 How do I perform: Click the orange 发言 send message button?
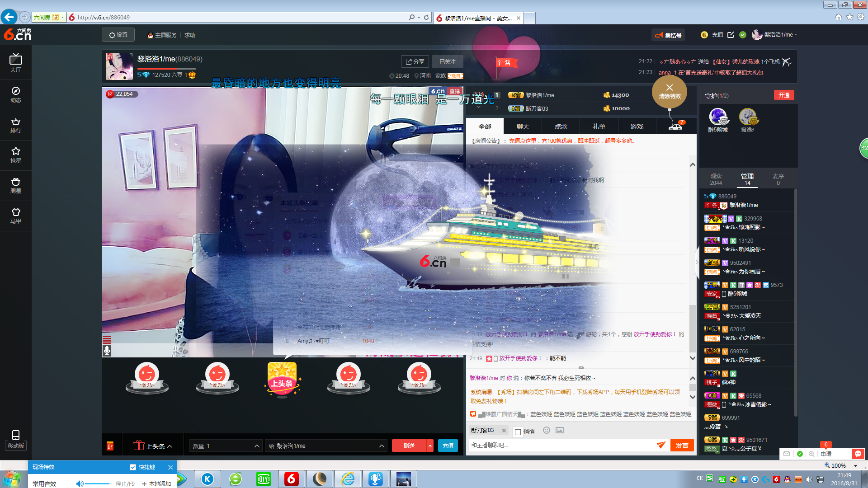pos(682,445)
